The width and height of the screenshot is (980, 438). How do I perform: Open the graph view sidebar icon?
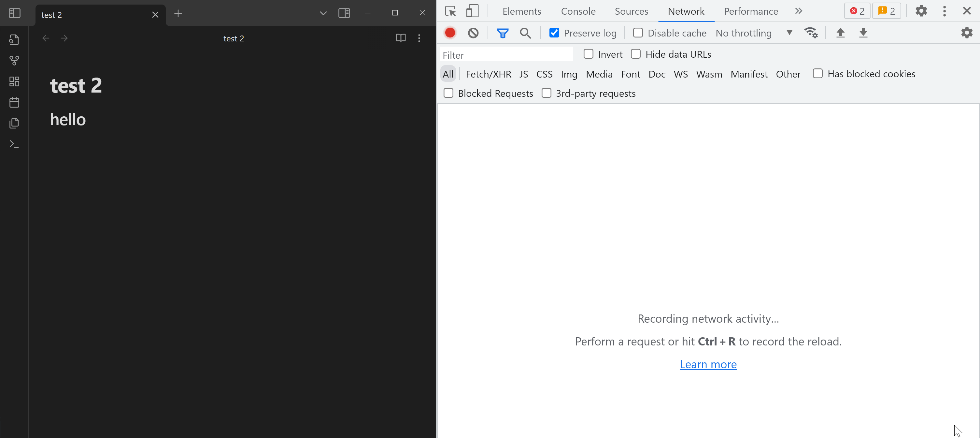pos(14,61)
